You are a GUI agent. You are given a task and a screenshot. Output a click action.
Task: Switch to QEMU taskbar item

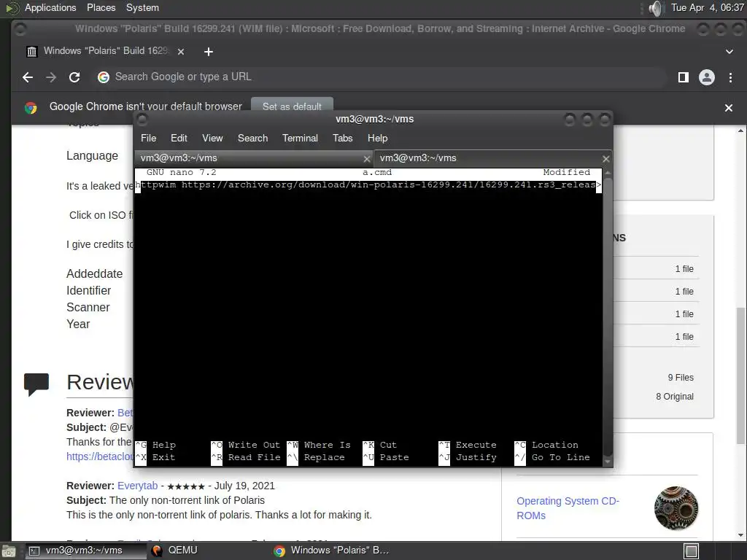[174, 551]
